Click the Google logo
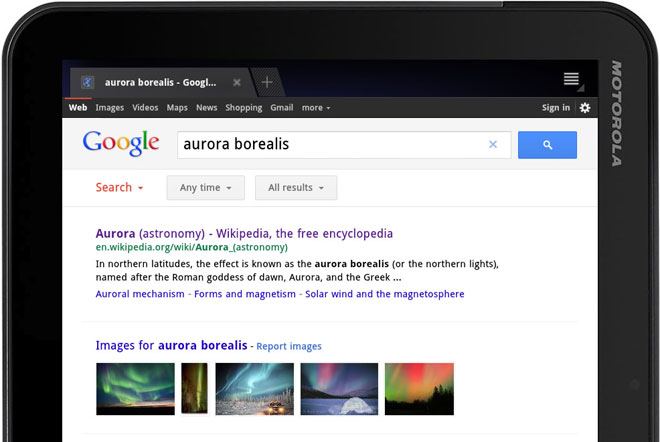This screenshot has width=660, height=442. click(x=121, y=143)
